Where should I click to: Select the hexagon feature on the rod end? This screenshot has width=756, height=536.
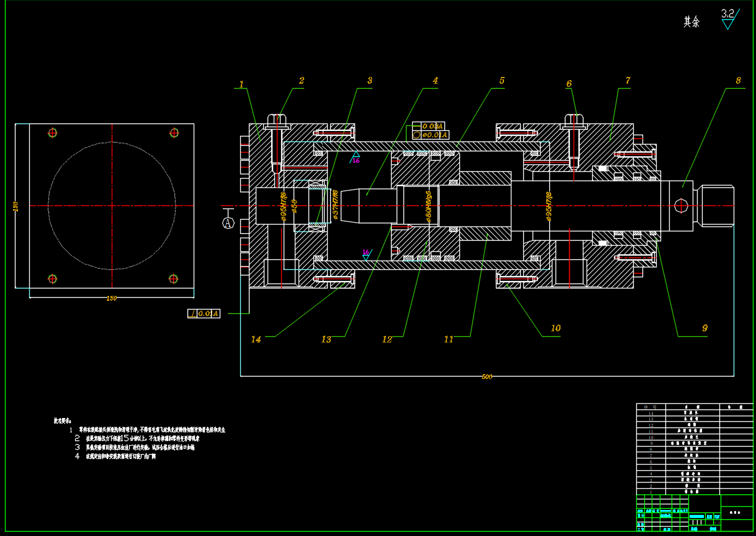(x=681, y=205)
